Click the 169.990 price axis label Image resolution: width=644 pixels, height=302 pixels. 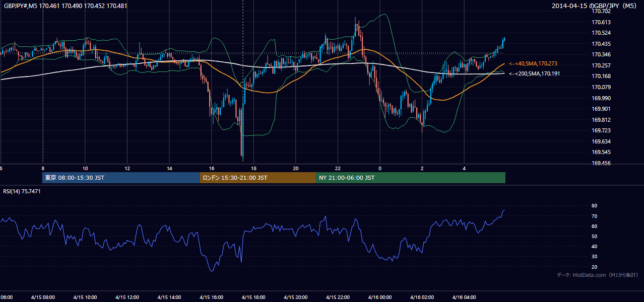[x=602, y=98]
